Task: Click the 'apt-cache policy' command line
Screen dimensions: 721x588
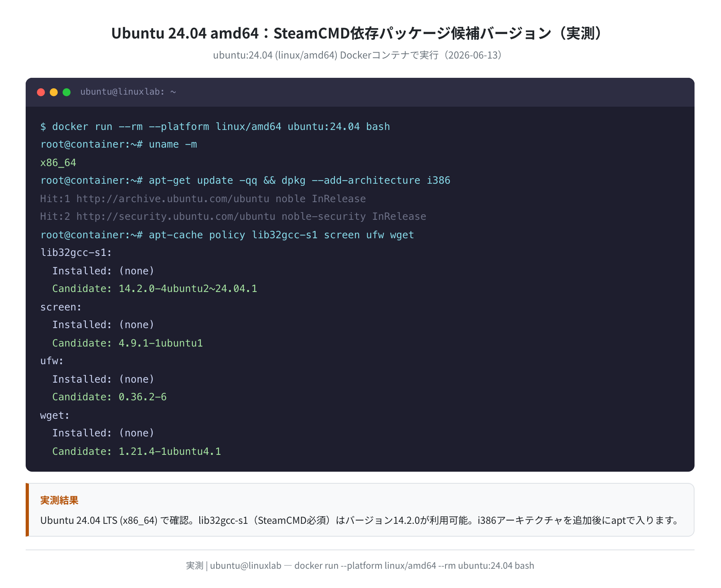Action: (x=227, y=235)
